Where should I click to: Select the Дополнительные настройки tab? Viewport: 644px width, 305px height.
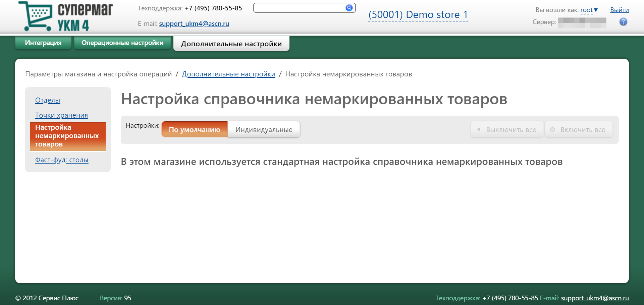click(231, 44)
